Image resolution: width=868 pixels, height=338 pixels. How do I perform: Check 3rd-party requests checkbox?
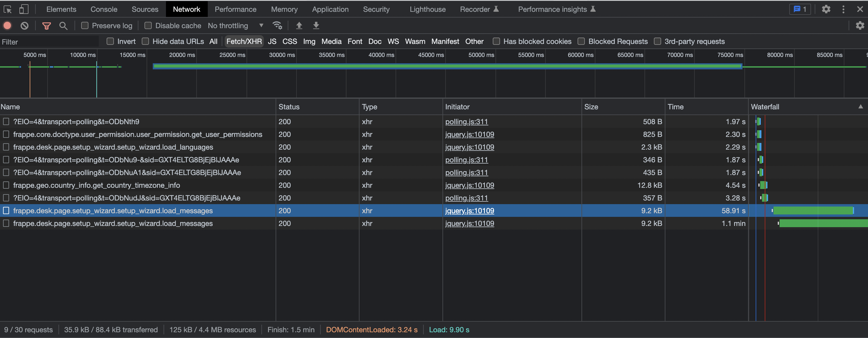point(657,41)
